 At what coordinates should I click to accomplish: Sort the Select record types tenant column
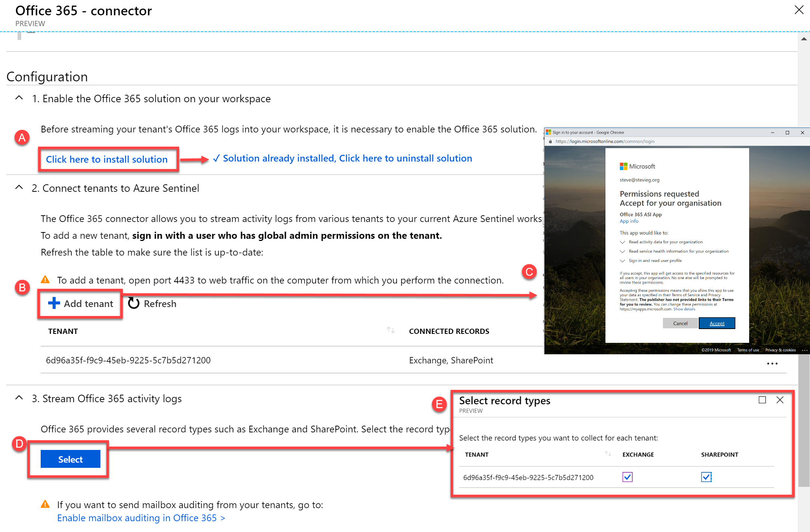point(608,454)
